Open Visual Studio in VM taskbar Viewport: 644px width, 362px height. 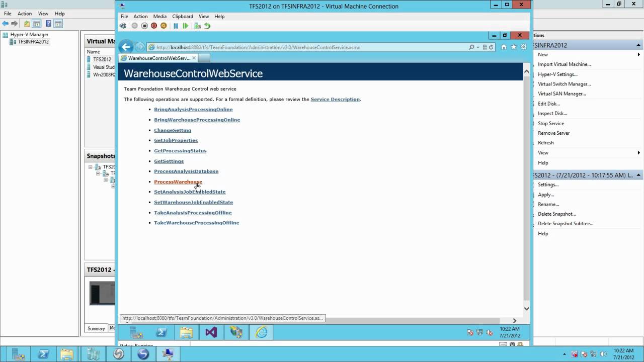point(211,332)
